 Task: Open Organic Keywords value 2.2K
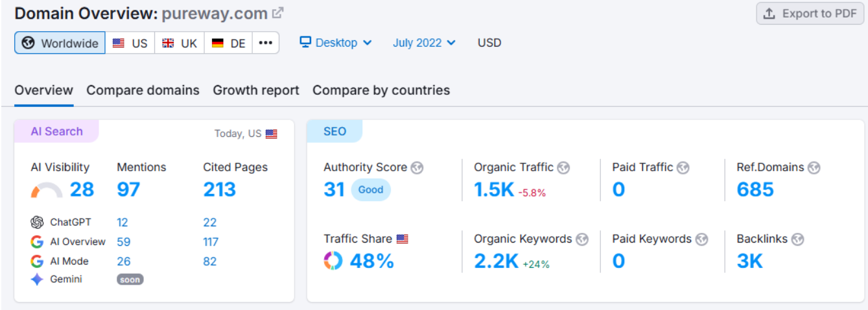pos(497,261)
